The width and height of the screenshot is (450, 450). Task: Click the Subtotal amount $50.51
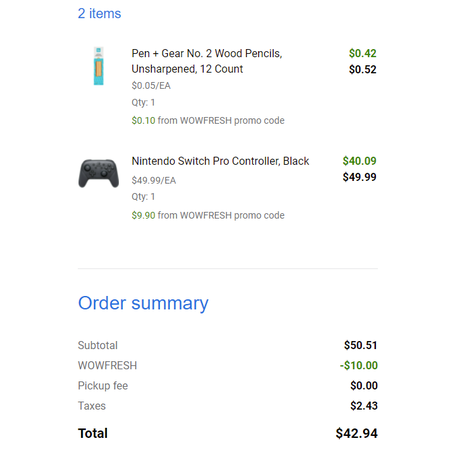pos(361,345)
